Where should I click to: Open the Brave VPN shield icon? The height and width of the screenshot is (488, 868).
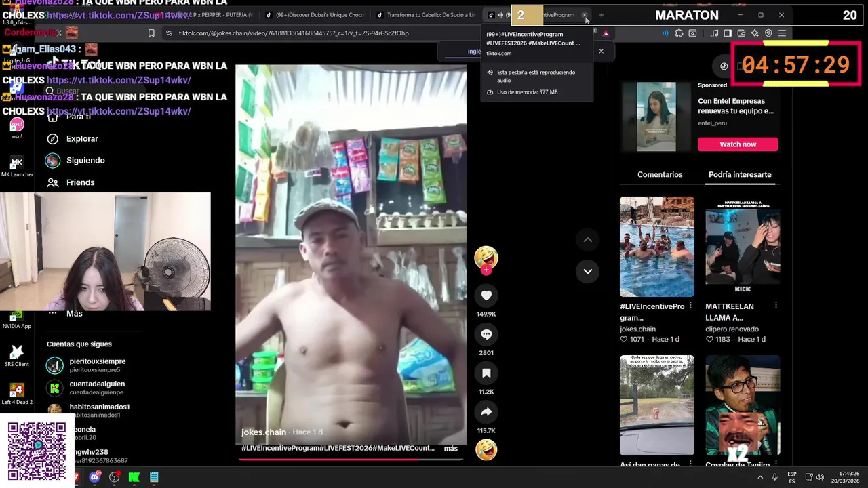click(x=768, y=33)
